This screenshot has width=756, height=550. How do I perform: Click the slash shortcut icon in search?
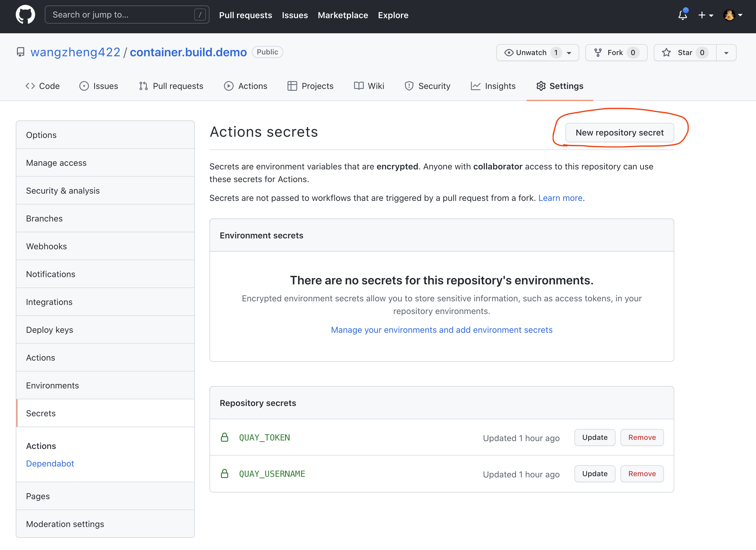coord(200,15)
